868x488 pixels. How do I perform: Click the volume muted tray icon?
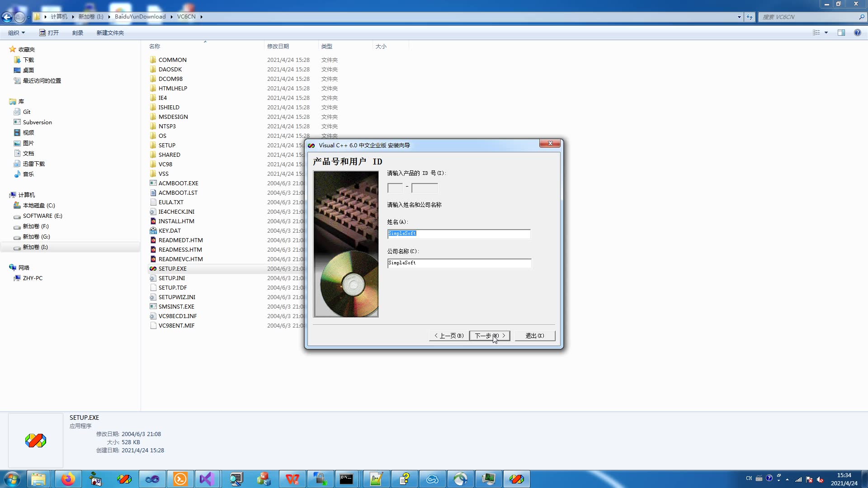coord(820,479)
